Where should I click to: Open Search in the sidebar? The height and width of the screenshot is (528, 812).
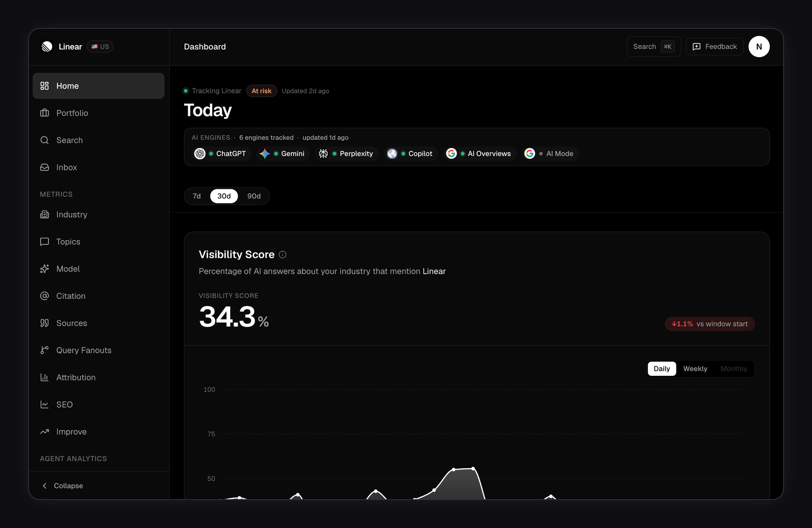coord(98,140)
